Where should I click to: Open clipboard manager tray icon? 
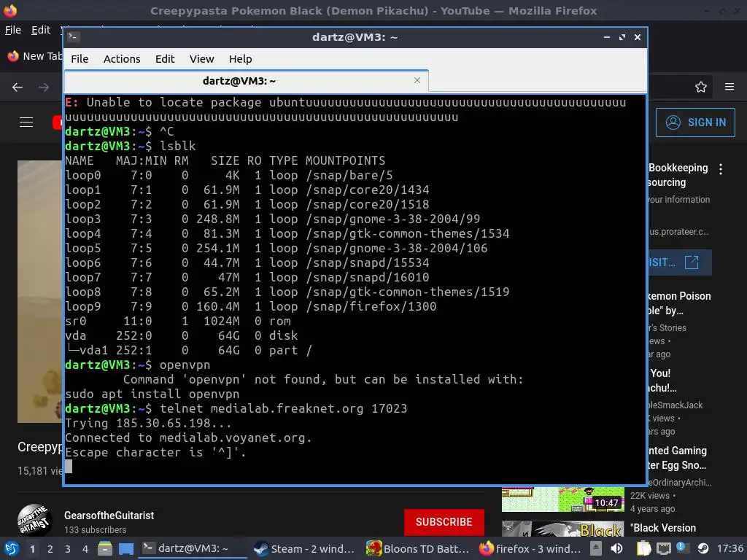(643, 548)
